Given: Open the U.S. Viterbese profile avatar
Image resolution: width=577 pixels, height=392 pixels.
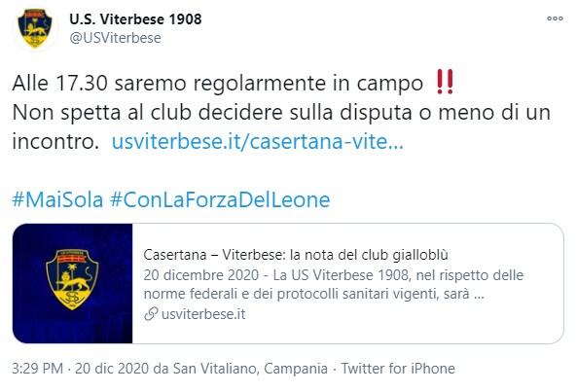Looking at the screenshot, I should (x=35, y=28).
